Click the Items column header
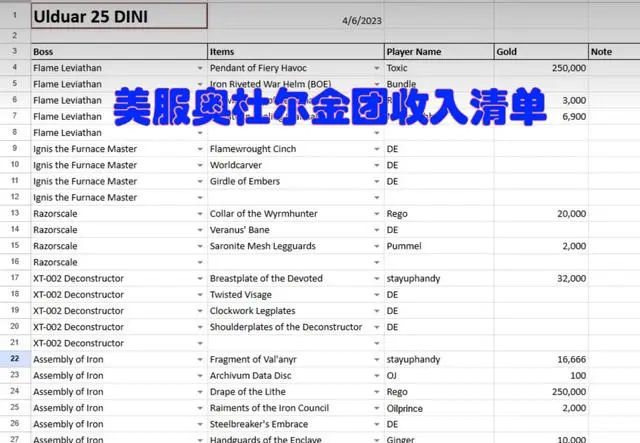640x443 pixels. (296, 52)
